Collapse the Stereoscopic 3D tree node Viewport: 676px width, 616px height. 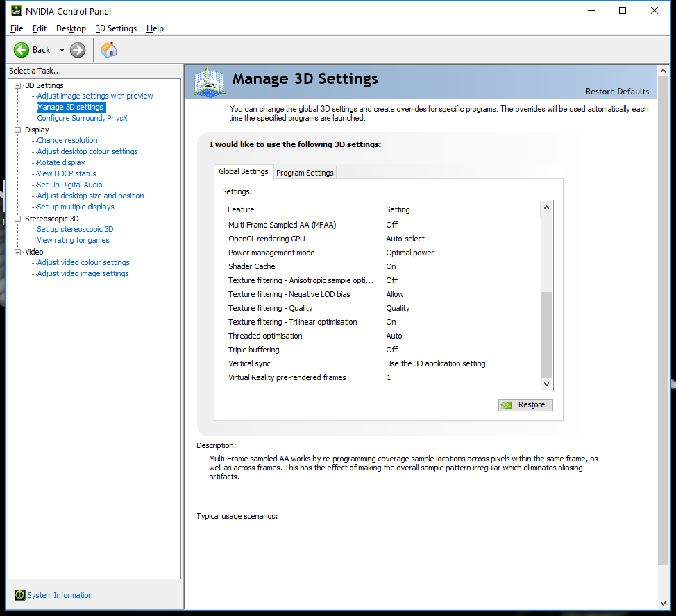pyautogui.click(x=17, y=219)
